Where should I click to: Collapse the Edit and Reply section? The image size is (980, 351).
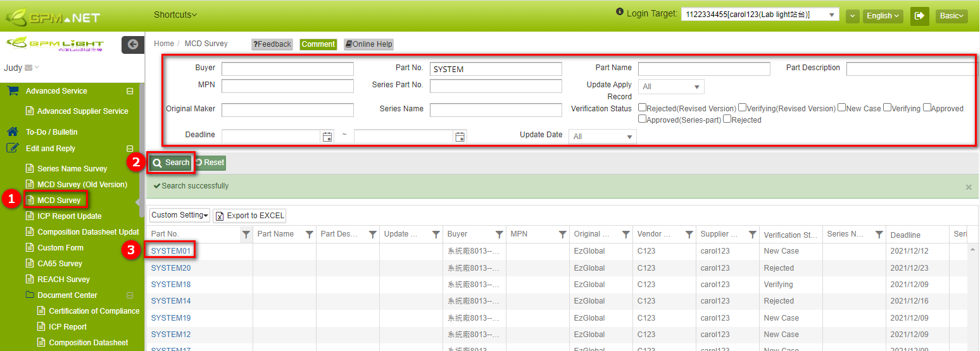pos(130,149)
